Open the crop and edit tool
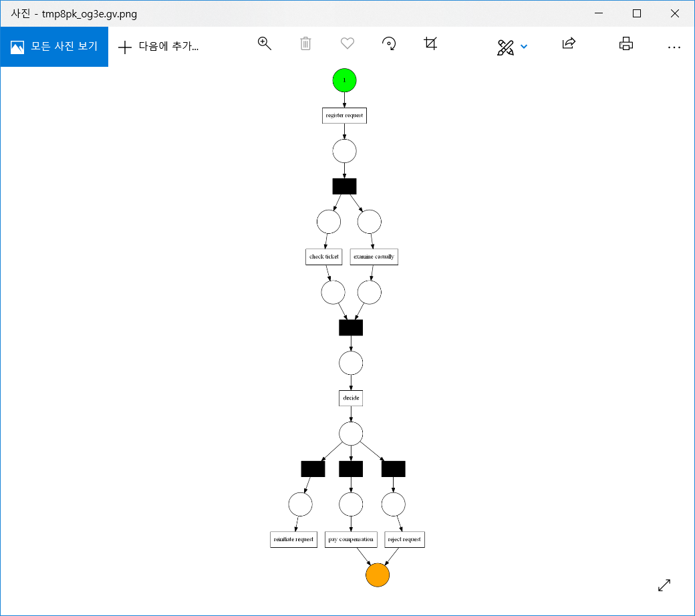 pos(430,43)
